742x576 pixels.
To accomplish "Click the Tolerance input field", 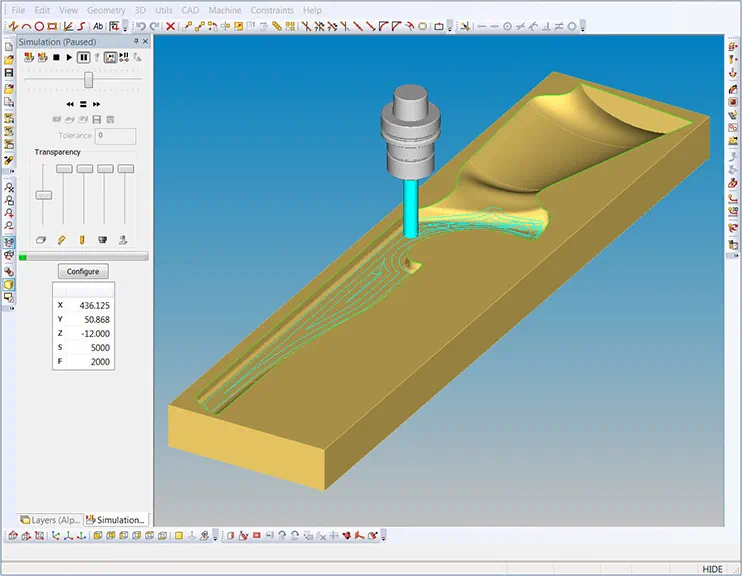I will [115, 136].
